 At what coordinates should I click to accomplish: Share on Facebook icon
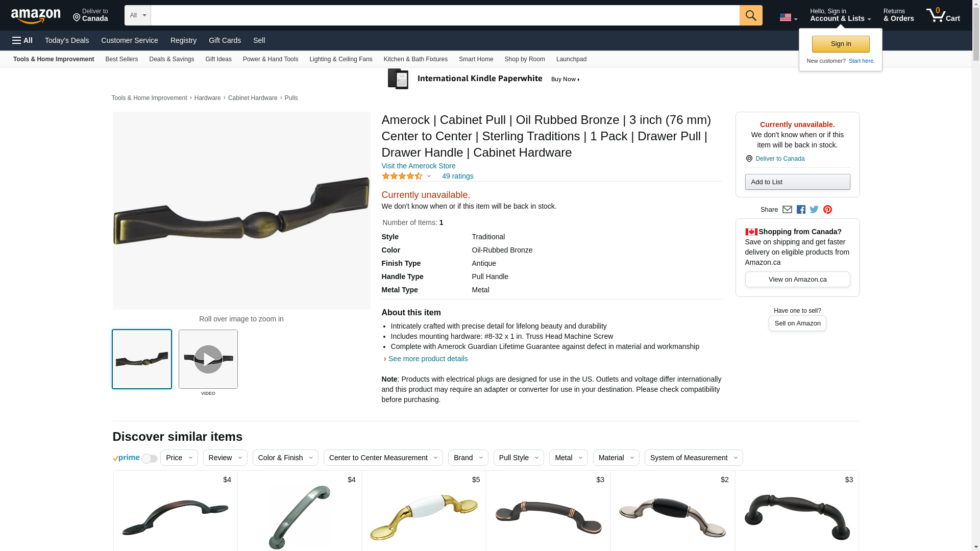pyautogui.click(x=801, y=210)
